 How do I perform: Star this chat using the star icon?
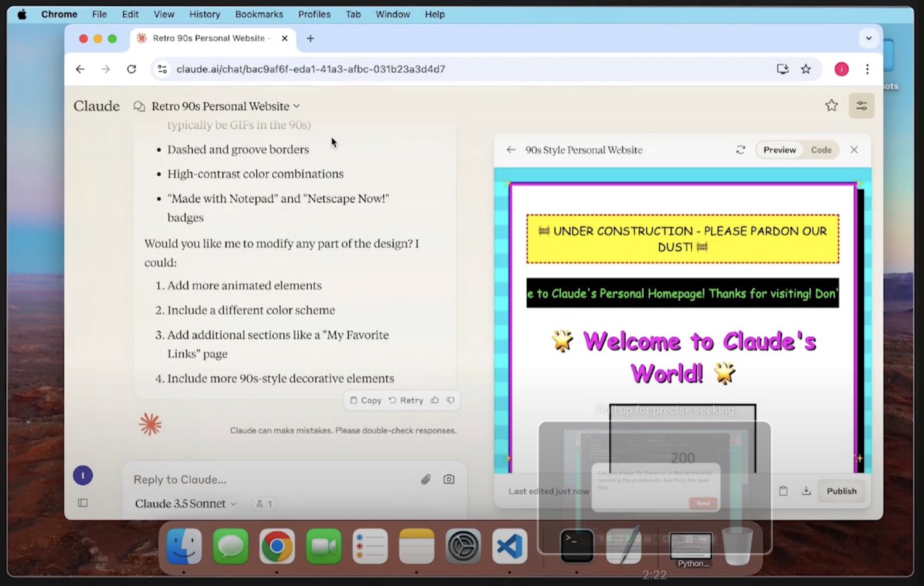[831, 106]
